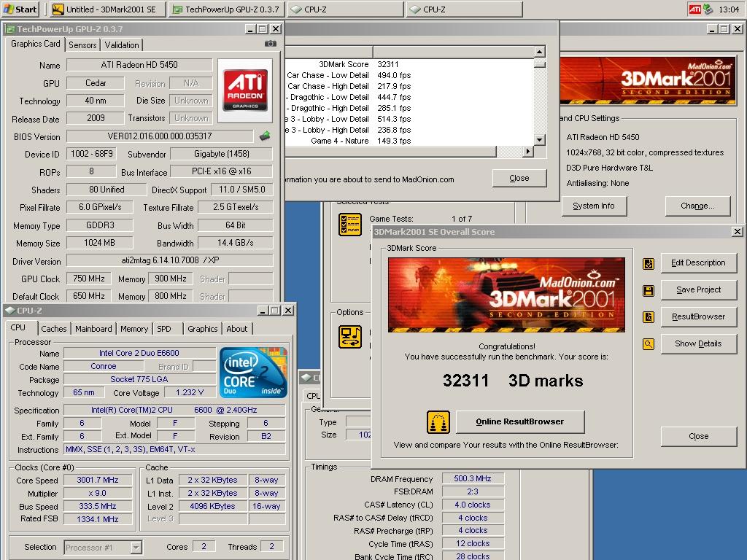Click the Options computer icon in 3DMark

coord(350,337)
